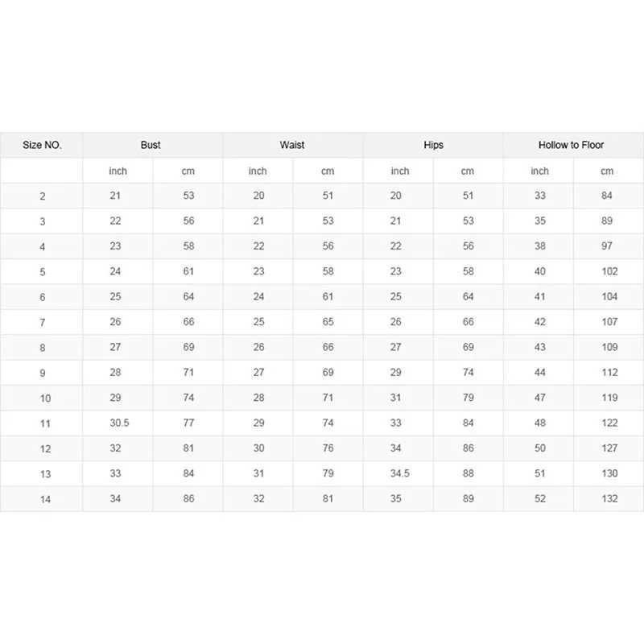Image resolution: width=644 pixels, height=644 pixels.
Task: Select the 30.5 bust inch cell
Action: [119, 423]
